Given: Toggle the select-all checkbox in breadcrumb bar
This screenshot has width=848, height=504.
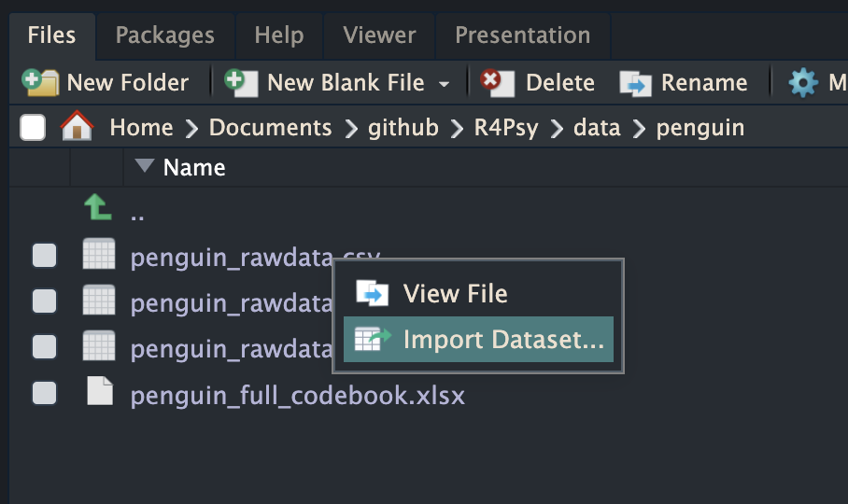Looking at the screenshot, I should pos(33,127).
